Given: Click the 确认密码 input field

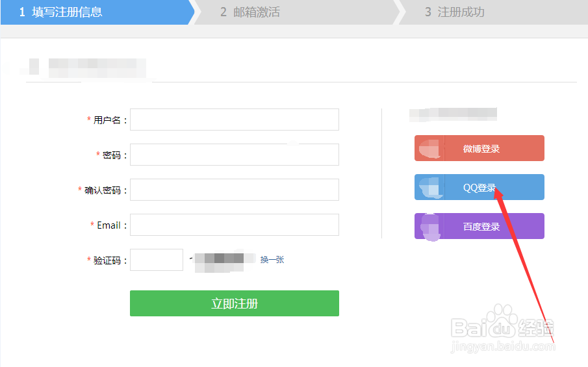Looking at the screenshot, I should [235, 190].
